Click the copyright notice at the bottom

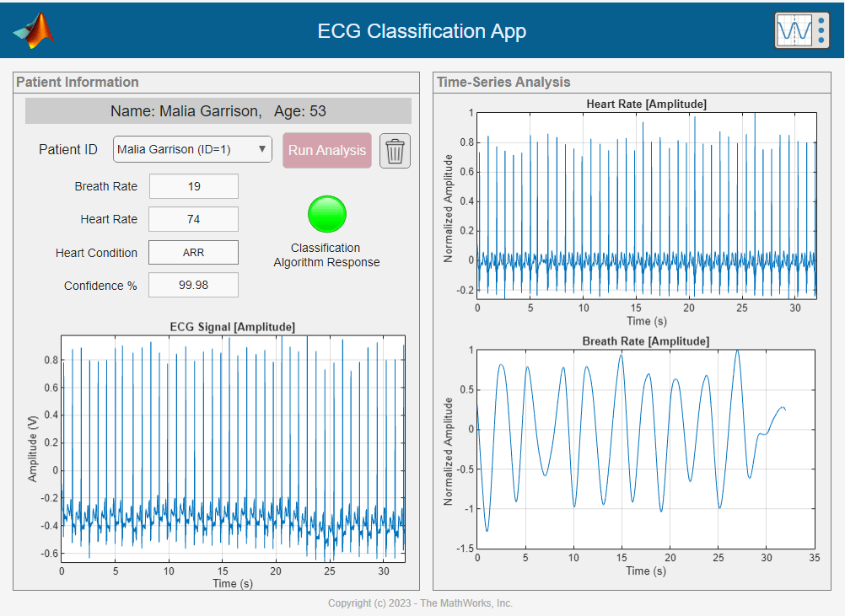(421, 603)
